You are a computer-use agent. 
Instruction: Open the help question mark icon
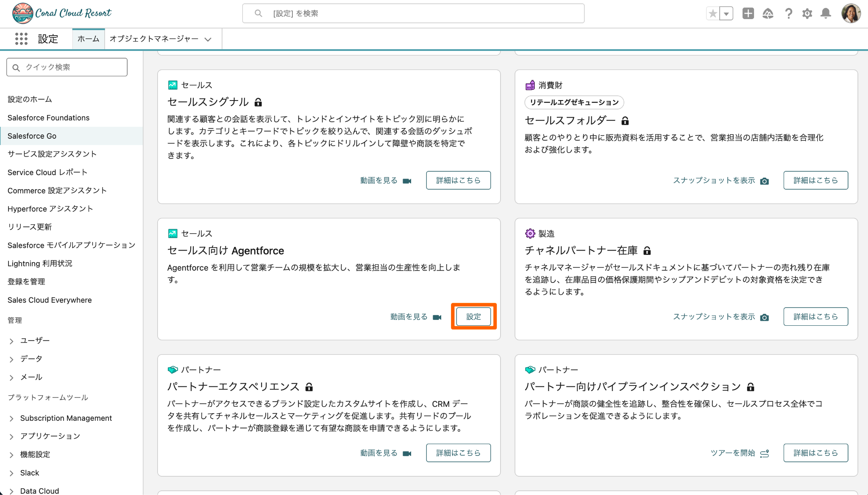point(788,14)
